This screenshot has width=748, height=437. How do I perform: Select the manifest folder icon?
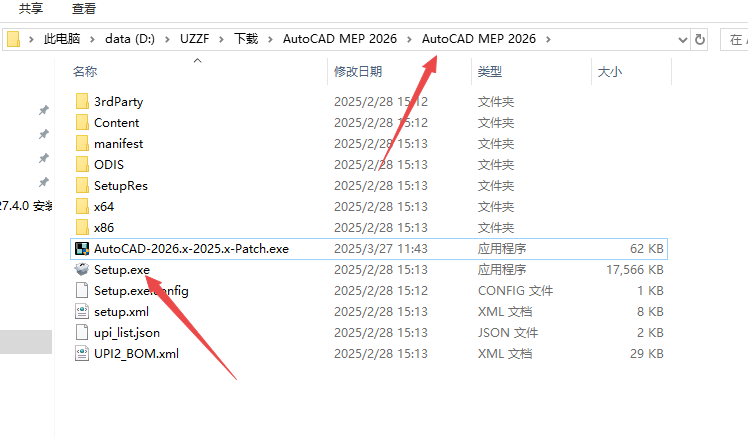82,143
